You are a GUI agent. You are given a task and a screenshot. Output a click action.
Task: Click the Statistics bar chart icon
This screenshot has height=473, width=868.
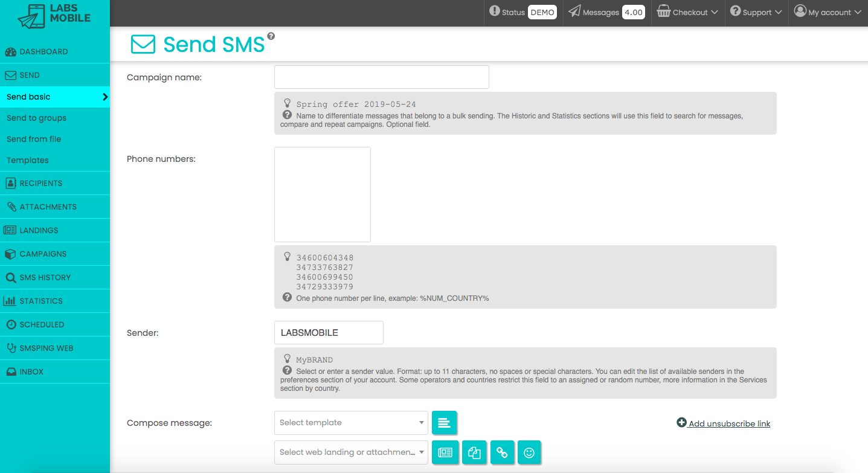coord(10,301)
